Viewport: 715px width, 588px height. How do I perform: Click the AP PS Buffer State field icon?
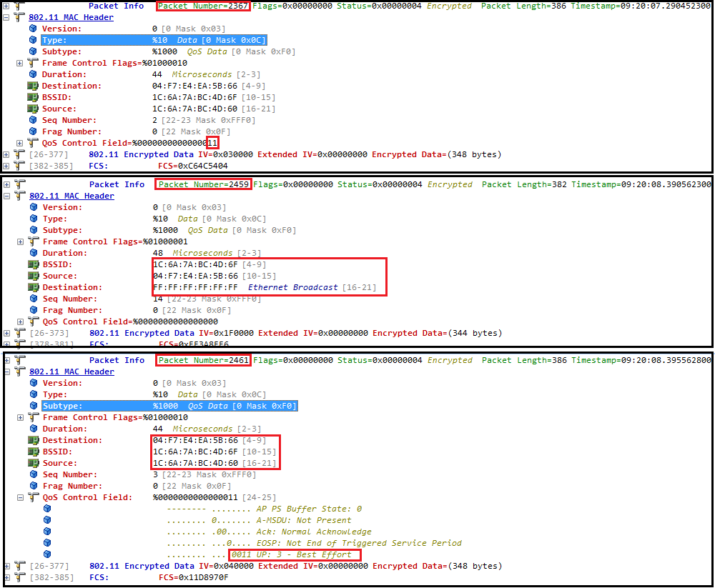(47, 509)
